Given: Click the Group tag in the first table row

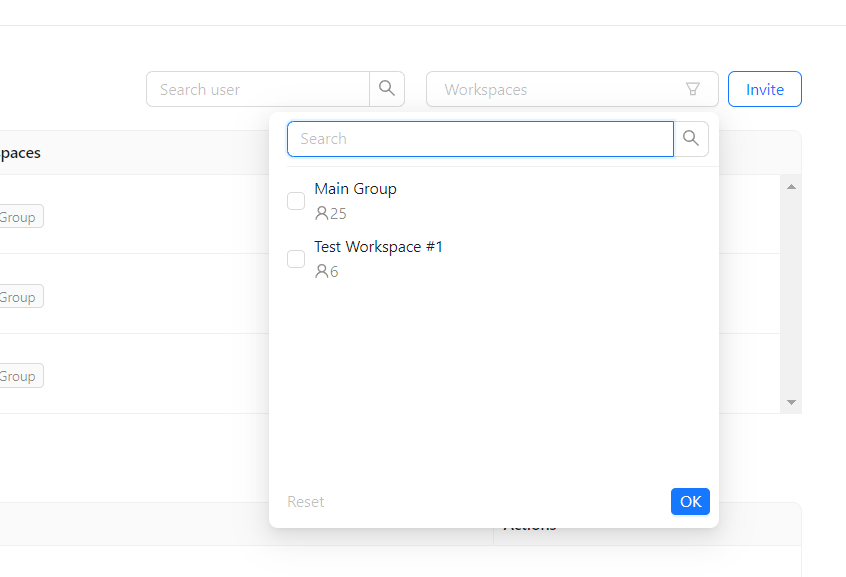Looking at the screenshot, I should (19, 217).
